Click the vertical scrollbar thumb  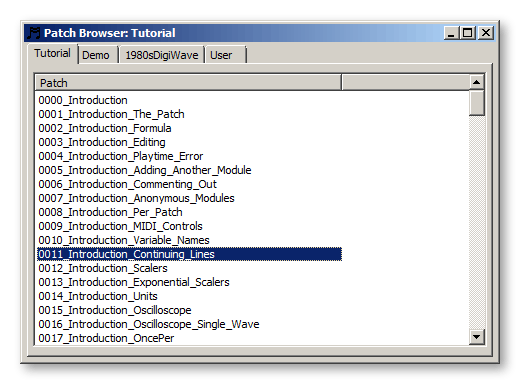pyautogui.click(x=477, y=103)
